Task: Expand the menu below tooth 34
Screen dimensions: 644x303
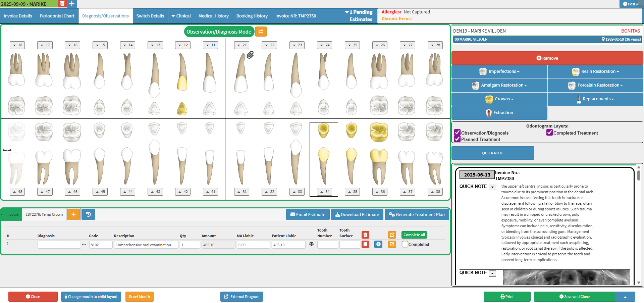Action: (x=324, y=192)
